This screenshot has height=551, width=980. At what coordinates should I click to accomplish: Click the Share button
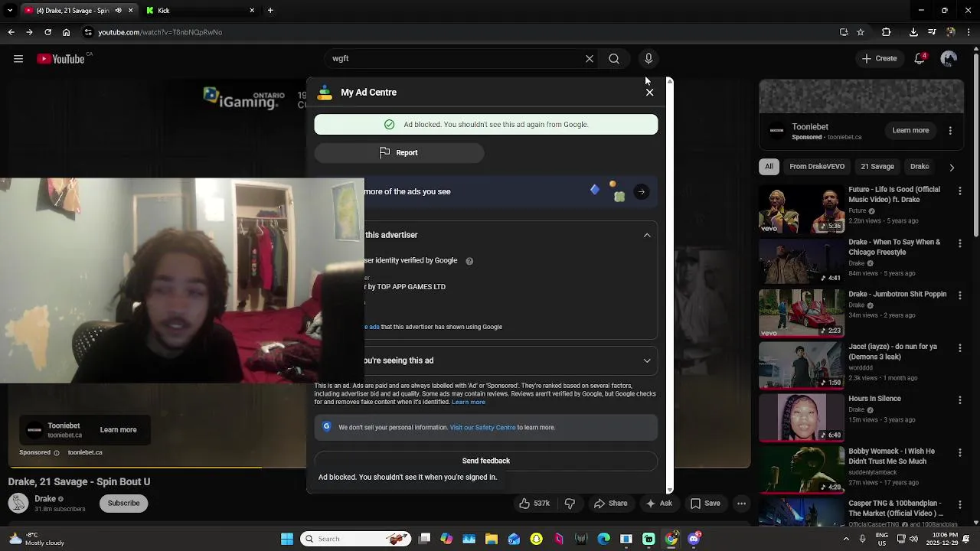(610, 504)
